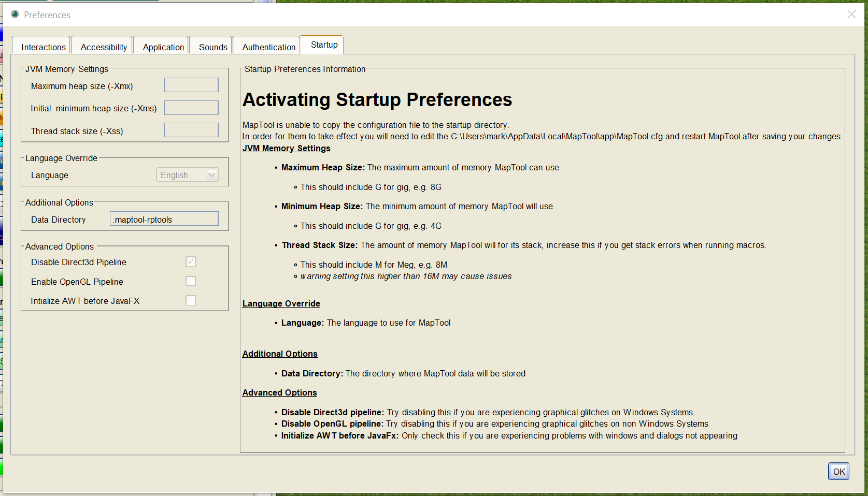Click the 'Advanced Options' underlined heading
The image size is (868, 496).
click(x=280, y=392)
